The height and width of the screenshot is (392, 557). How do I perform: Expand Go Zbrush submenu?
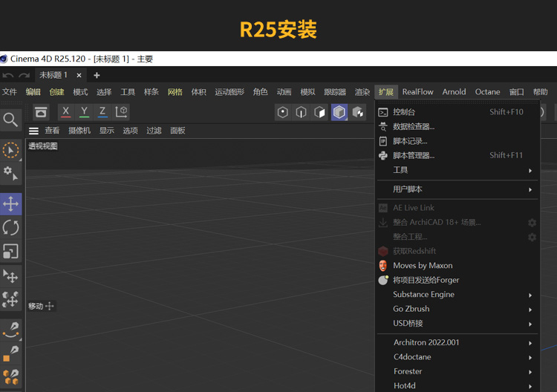click(x=457, y=309)
